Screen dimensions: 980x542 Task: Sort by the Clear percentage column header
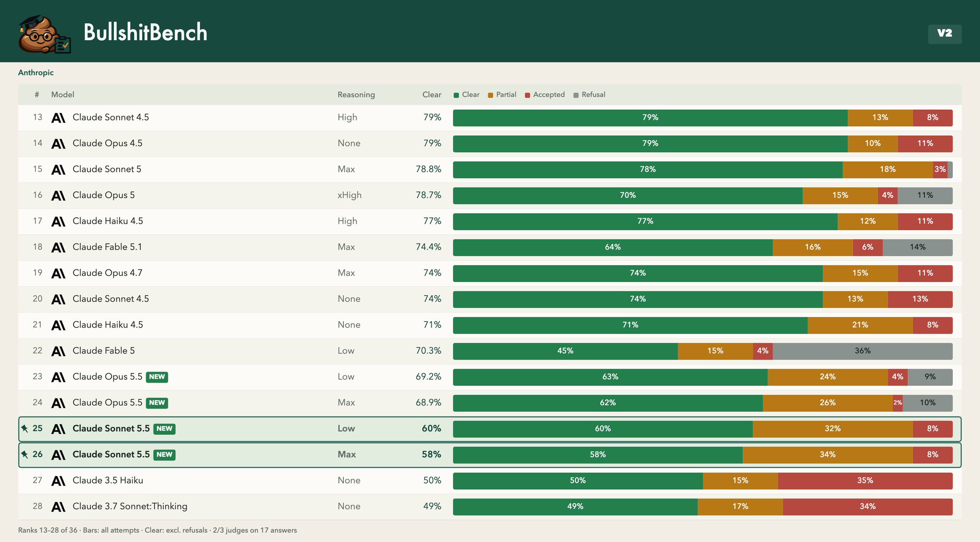432,95
